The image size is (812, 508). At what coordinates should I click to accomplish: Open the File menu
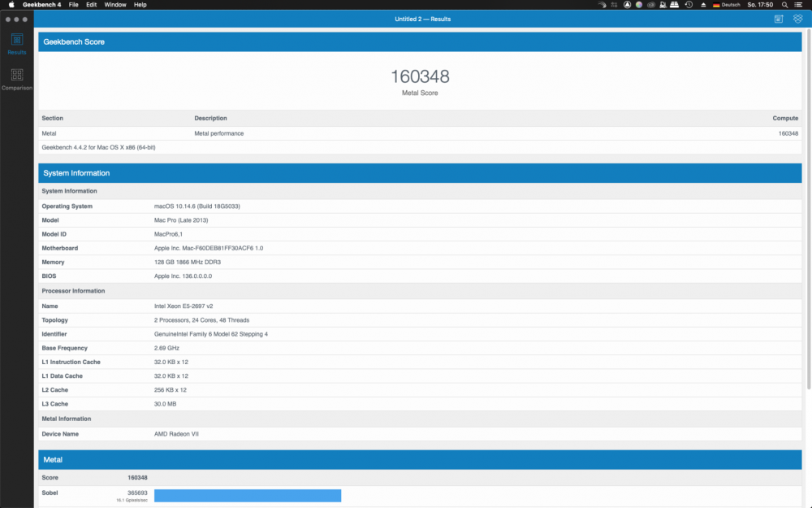coord(74,5)
